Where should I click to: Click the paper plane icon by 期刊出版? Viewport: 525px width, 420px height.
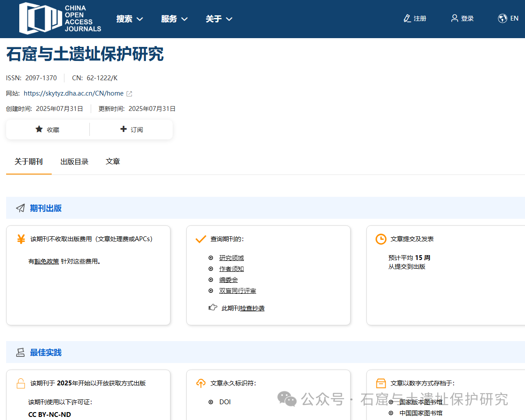click(20, 208)
